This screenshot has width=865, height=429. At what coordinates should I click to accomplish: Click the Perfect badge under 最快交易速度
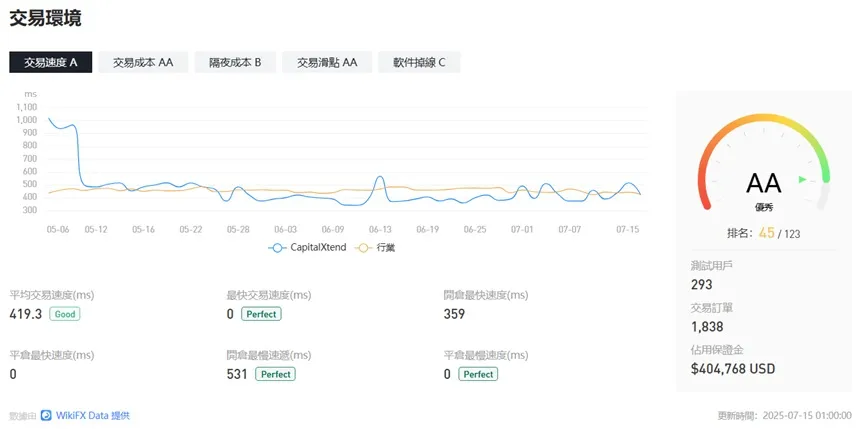[x=261, y=314]
